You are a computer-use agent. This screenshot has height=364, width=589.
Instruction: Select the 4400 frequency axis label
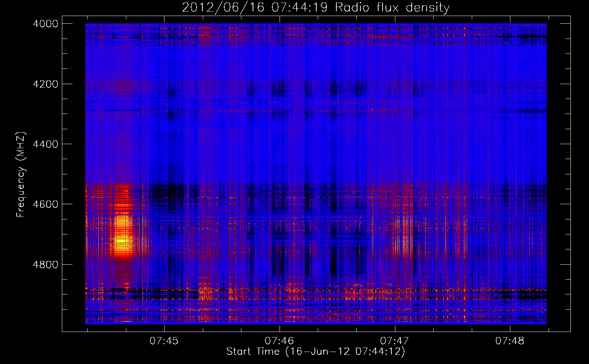point(46,144)
